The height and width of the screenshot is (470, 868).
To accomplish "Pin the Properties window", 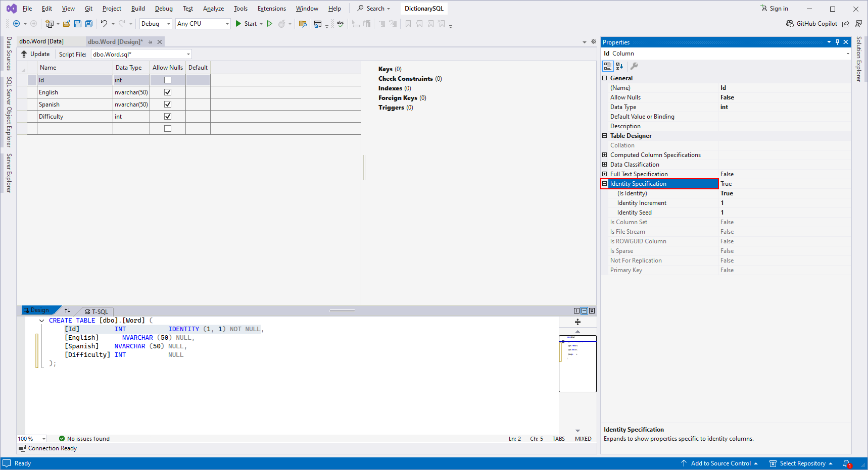I will pos(837,42).
